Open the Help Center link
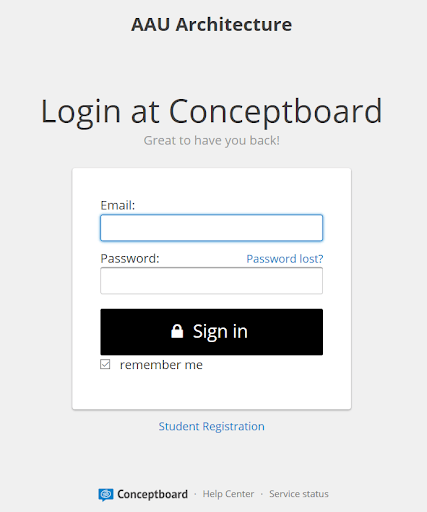Image resolution: width=427 pixels, height=512 pixels. pyautogui.click(x=228, y=494)
